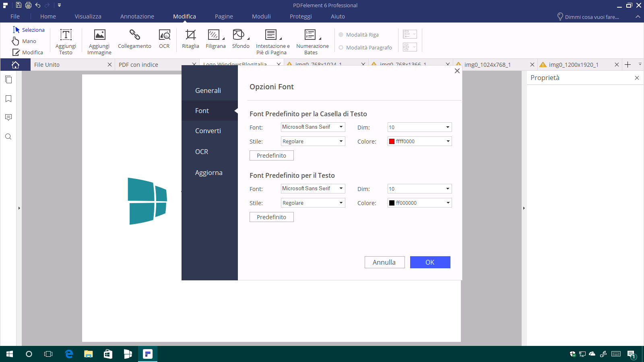The image size is (644, 362).
Task: Open Intestazione e Piè di Pagina
Action: (272, 42)
